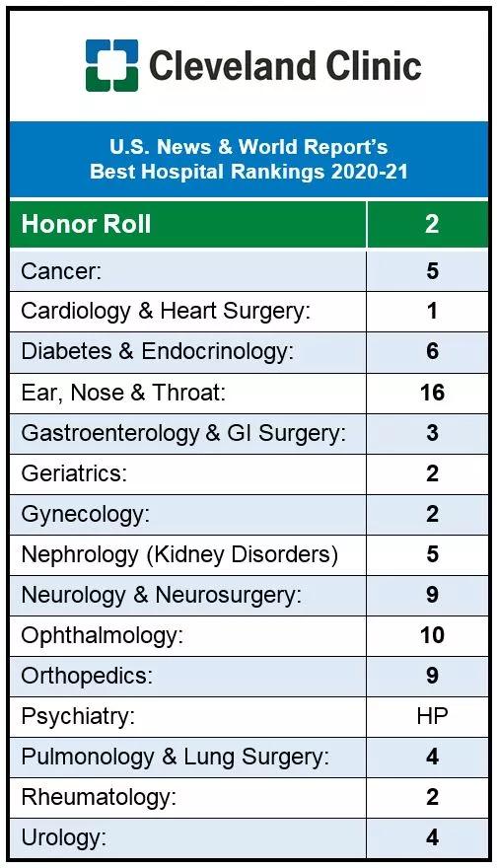Click the Cleveland Clinic title text
The image size is (497, 868).
[285, 65]
